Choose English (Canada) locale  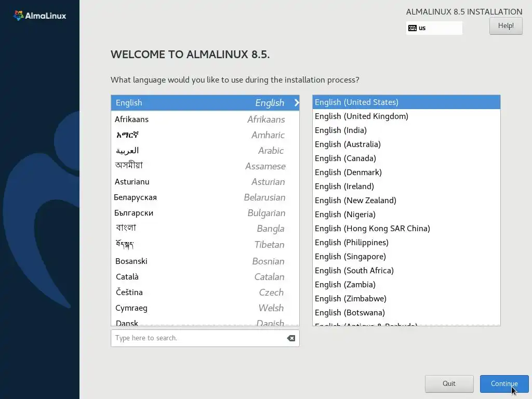click(x=406, y=158)
